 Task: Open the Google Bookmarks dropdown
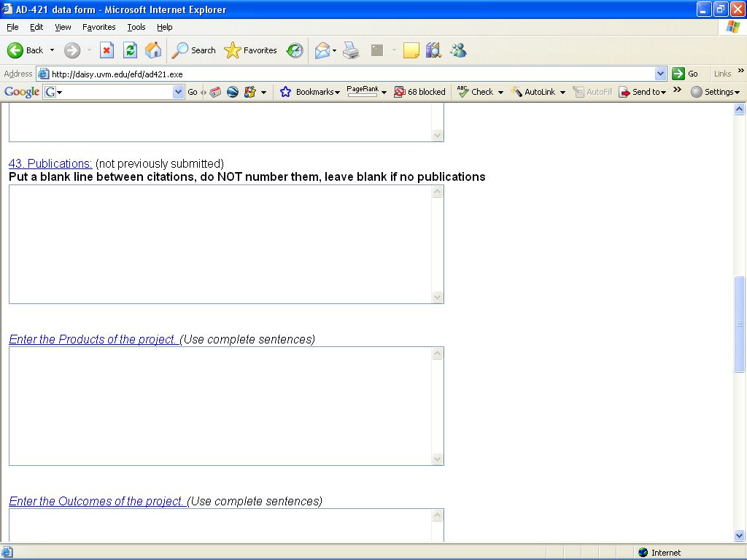(x=310, y=92)
